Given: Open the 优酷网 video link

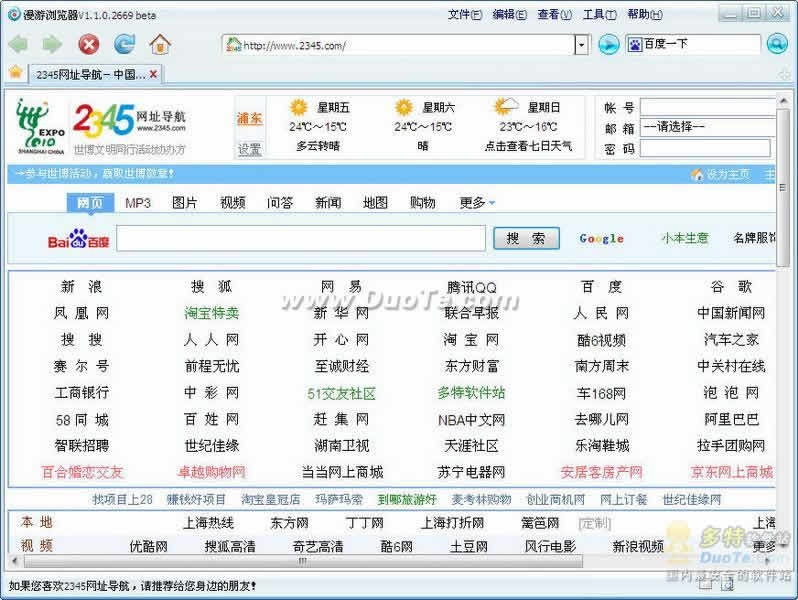Looking at the screenshot, I should 148,546.
